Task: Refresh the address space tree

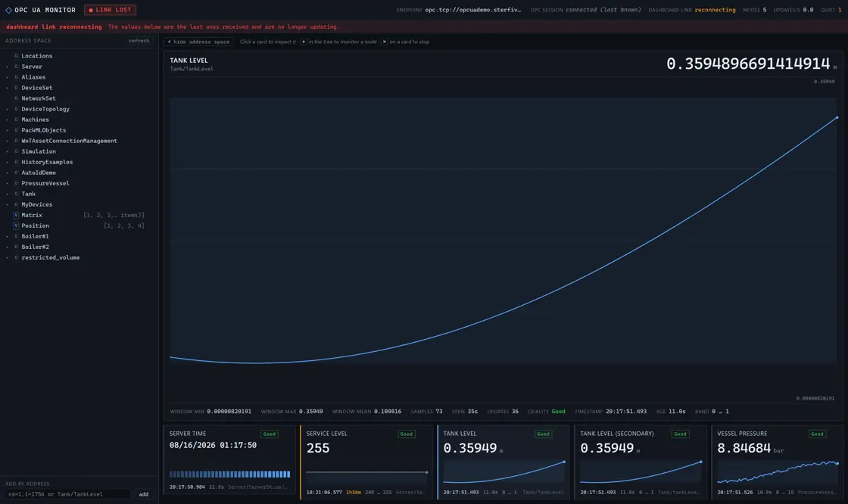Action: tap(139, 41)
